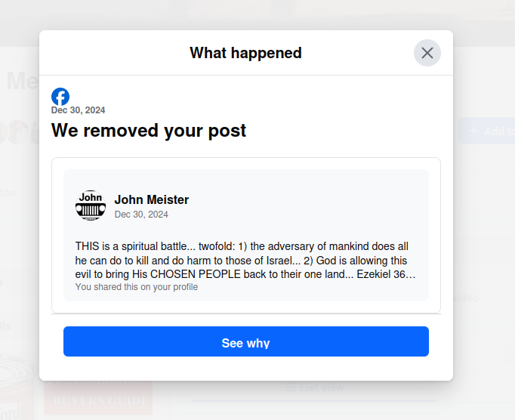Click the list icon beside "List view"
515x420 pixels.
291,388
